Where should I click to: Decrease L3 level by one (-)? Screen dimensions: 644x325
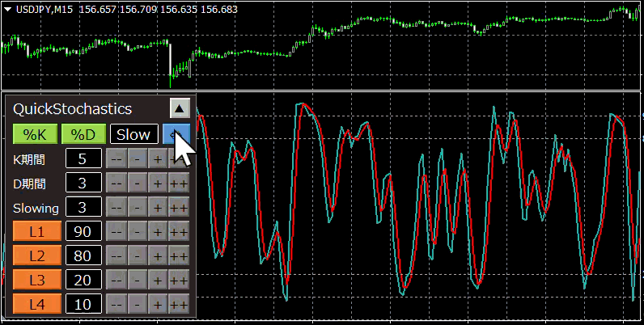(x=138, y=280)
